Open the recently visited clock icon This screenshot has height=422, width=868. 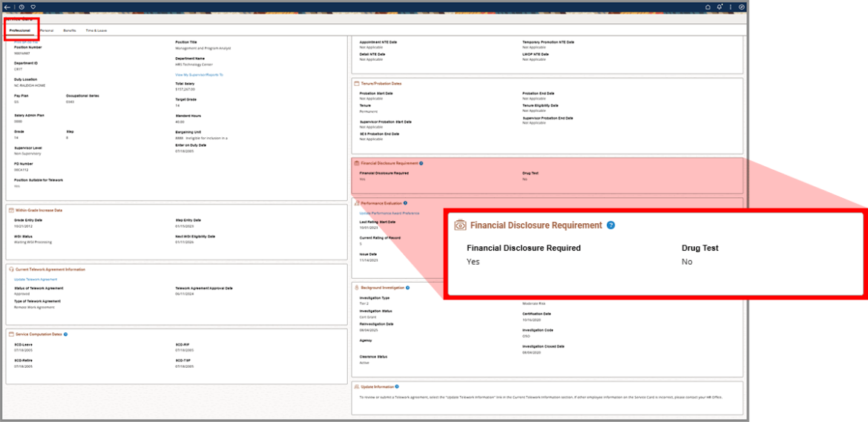(22, 7)
